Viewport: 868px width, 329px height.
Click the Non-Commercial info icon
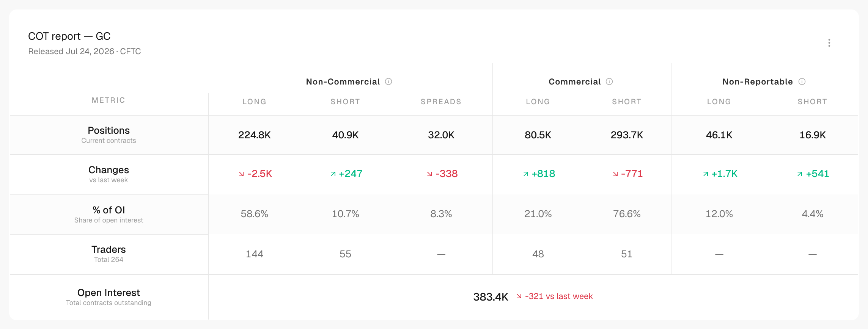click(388, 81)
